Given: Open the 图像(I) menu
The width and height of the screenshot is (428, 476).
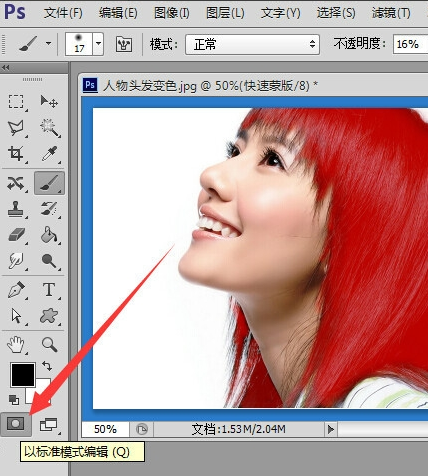Looking at the screenshot, I should [172, 13].
